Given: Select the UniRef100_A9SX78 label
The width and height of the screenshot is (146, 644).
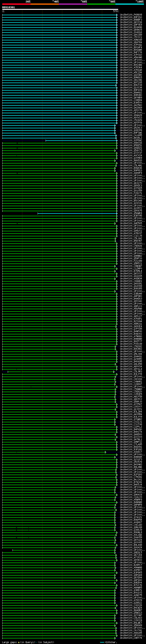Looking at the screenshot, I should point(131,110).
